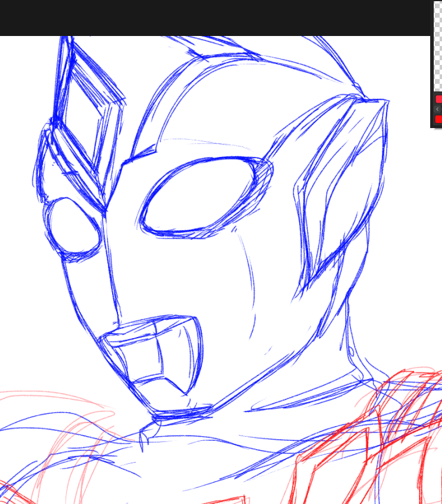Click the left chevron arrow in the side panel
Screen dimensions: 442x504
(437, 109)
